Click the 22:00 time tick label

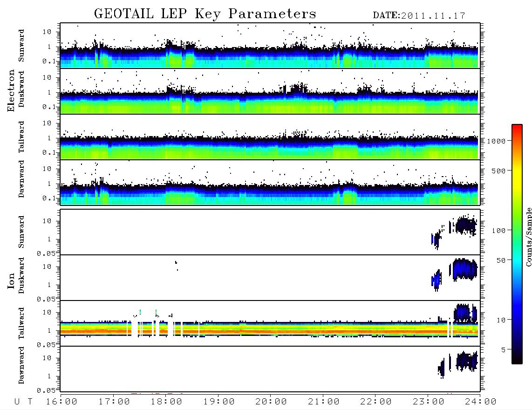pyautogui.click(x=376, y=402)
